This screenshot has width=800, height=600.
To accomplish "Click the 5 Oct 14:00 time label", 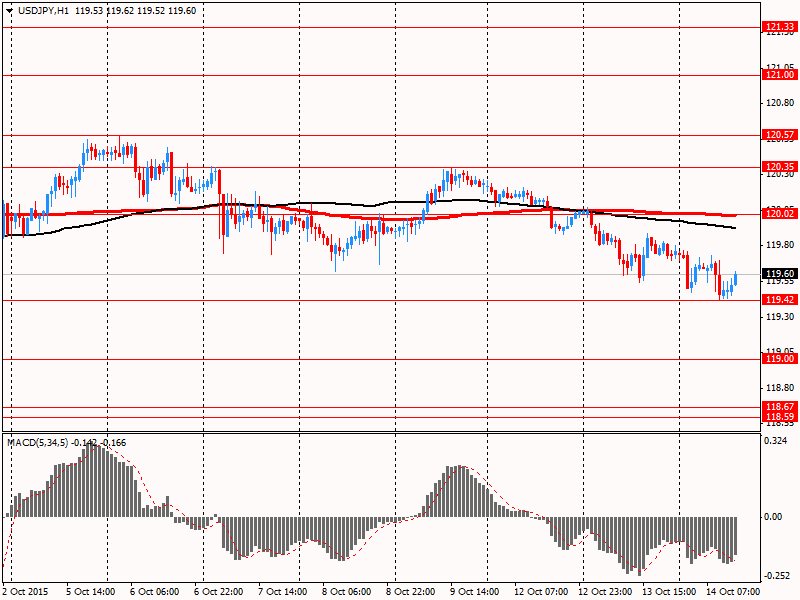I will pyautogui.click(x=92, y=592).
